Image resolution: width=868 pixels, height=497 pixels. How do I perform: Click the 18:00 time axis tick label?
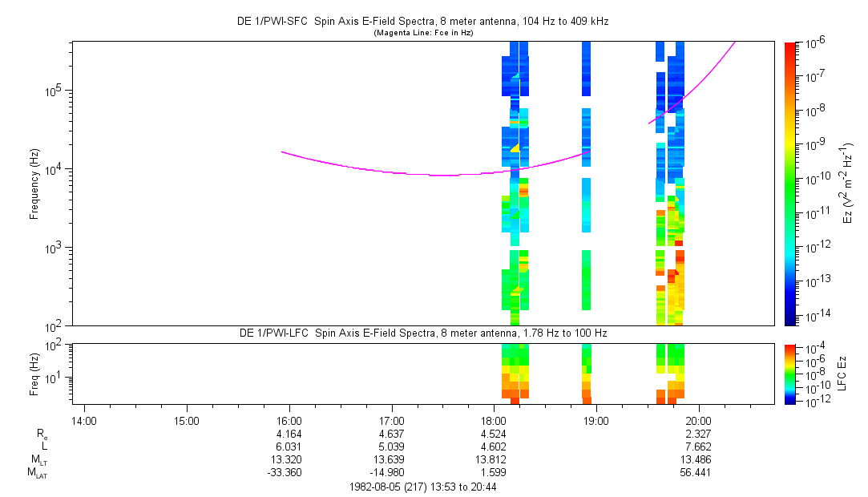(x=494, y=420)
